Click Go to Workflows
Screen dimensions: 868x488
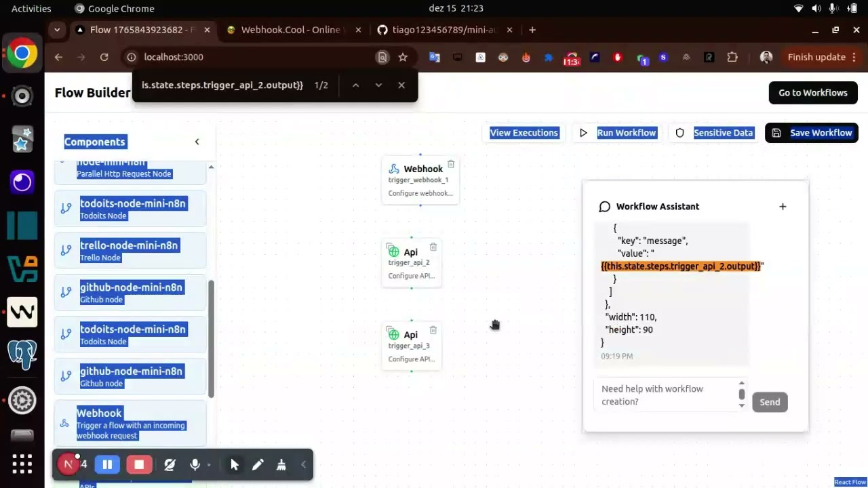pyautogui.click(x=813, y=93)
